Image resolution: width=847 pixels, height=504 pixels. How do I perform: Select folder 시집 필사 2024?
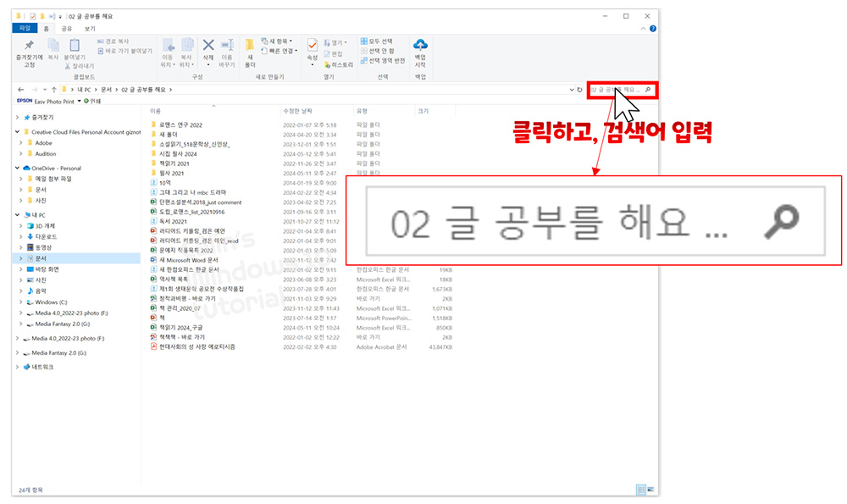178,154
